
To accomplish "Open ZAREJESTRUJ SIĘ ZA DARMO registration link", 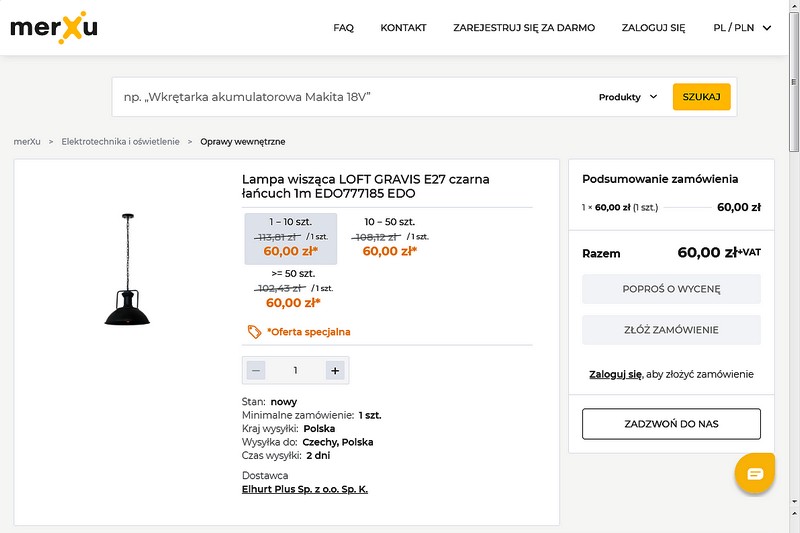I will point(524,28).
